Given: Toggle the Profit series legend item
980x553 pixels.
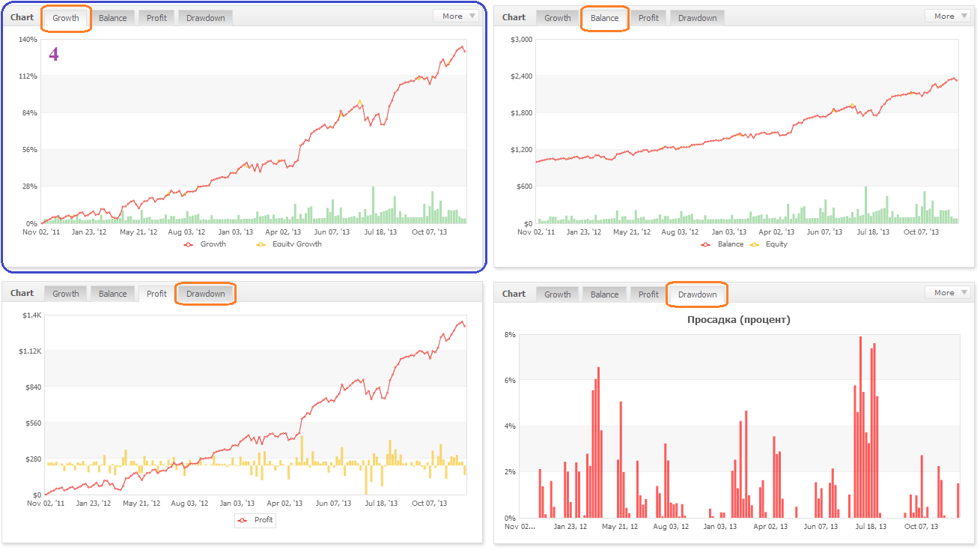Looking at the screenshot, I should pyautogui.click(x=256, y=520).
